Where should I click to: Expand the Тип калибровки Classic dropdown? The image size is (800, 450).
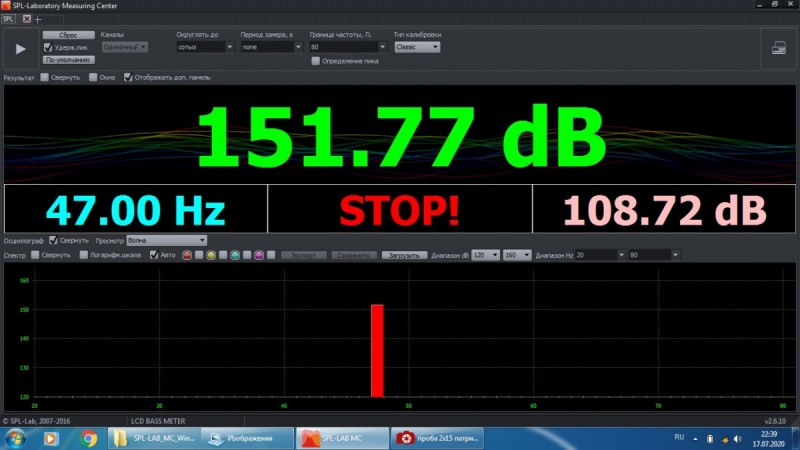[x=417, y=47]
